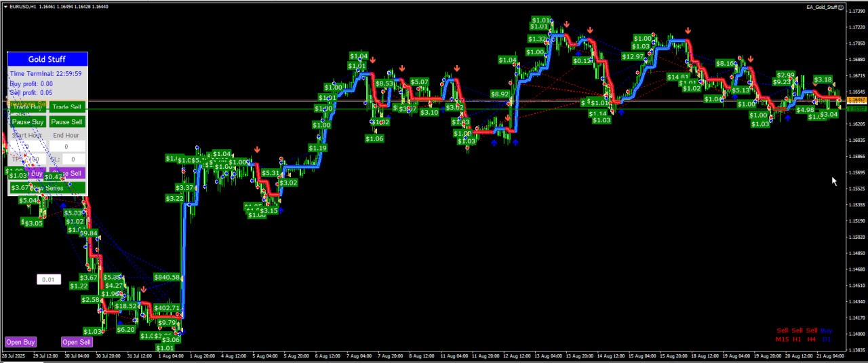Click the $18.52 profit label

pos(126,306)
